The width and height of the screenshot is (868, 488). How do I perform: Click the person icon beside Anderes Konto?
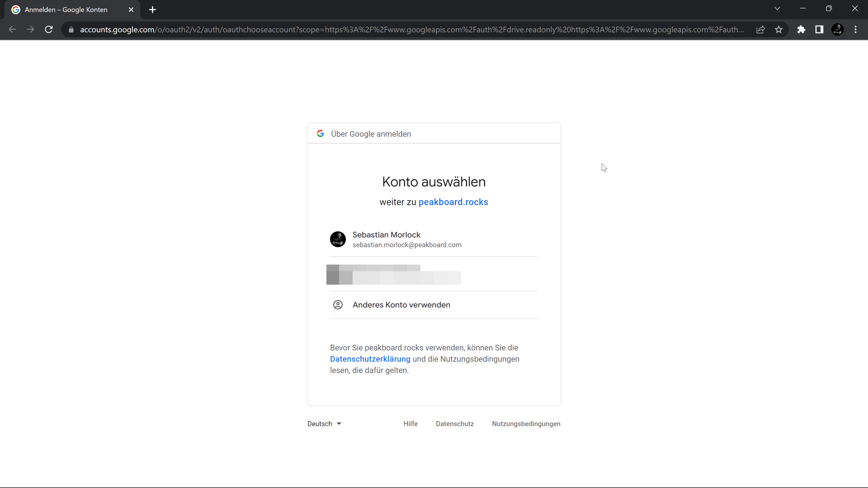coord(338,305)
